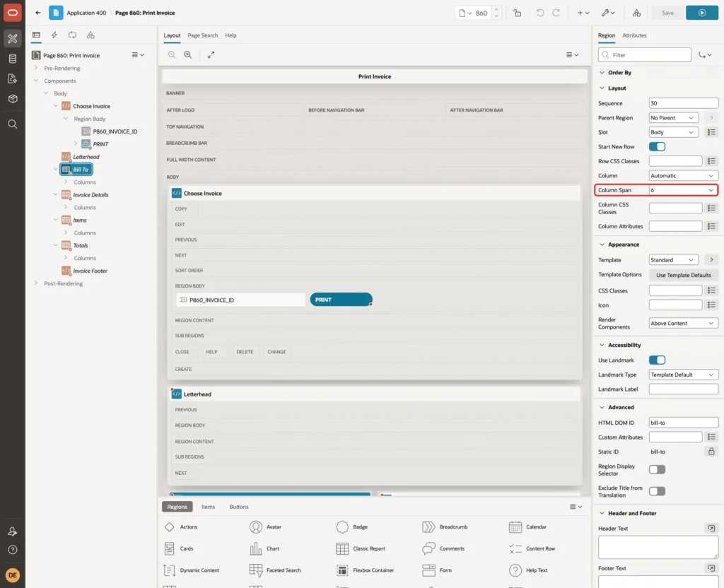The width and height of the screenshot is (724, 588).
Task: Open the Render Components dropdown
Action: [x=683, y=323]
